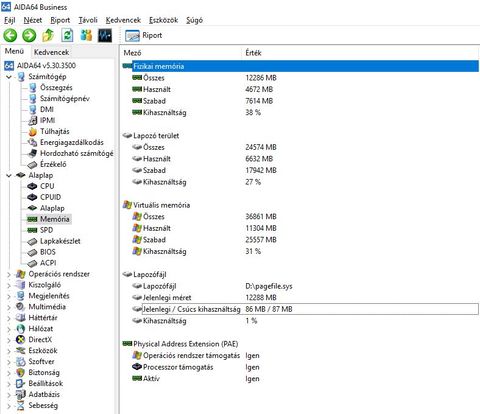This screenshot has height=414, width=480.
Task: Click the DirectX Xbox icon
Action: [x=21, y=340]
